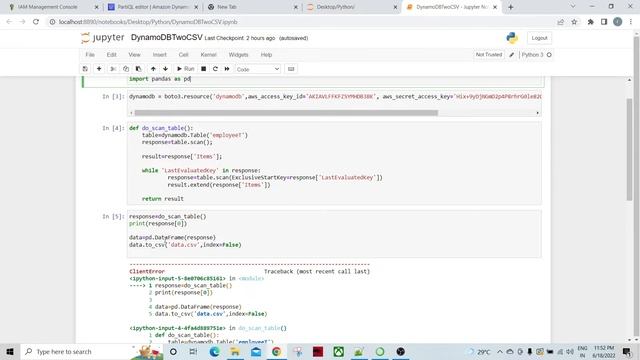Screen dimensions: 640x360
Task: Restart the kernel icon
Action: (215, 69)
